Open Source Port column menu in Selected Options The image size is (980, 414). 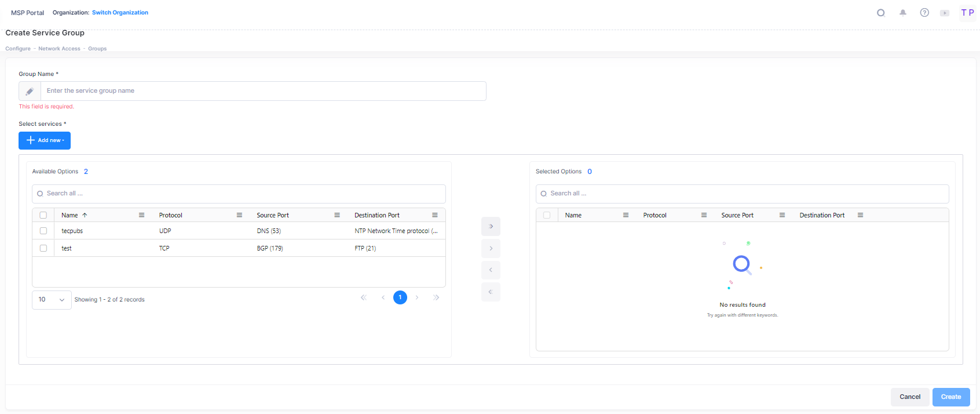point(782,215)
